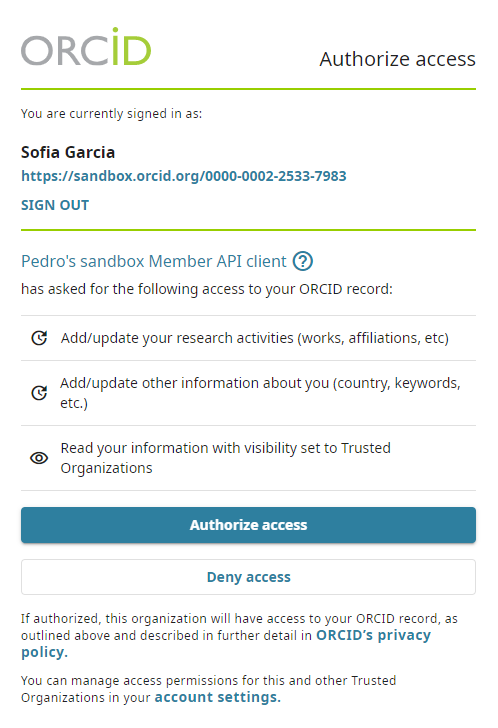
Task: Click the 'You are currently signed in as' label
Action: (111, 114)
